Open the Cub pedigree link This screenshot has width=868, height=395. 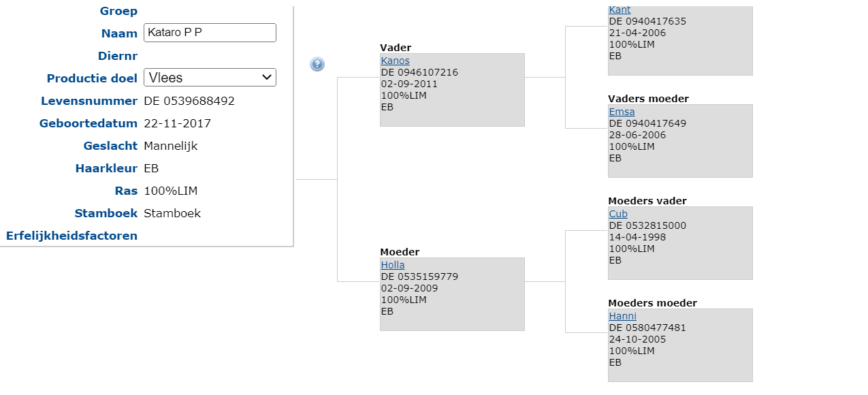coord(618,214)
